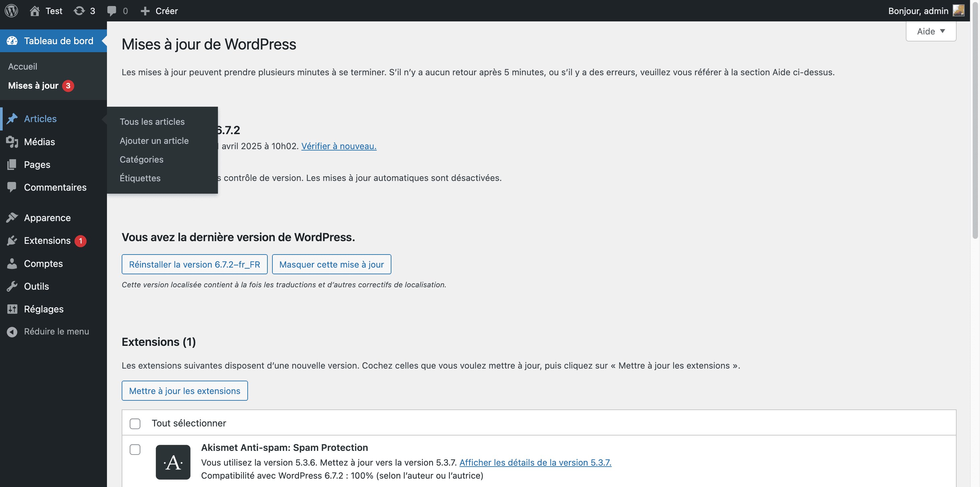Open the Test site name link
Image resolution: width=980 pixels, height=487 pixels.
pos(54,11)
